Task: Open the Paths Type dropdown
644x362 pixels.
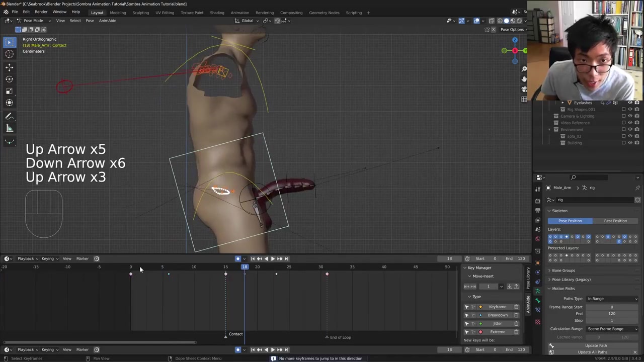Action: point(612,299)
